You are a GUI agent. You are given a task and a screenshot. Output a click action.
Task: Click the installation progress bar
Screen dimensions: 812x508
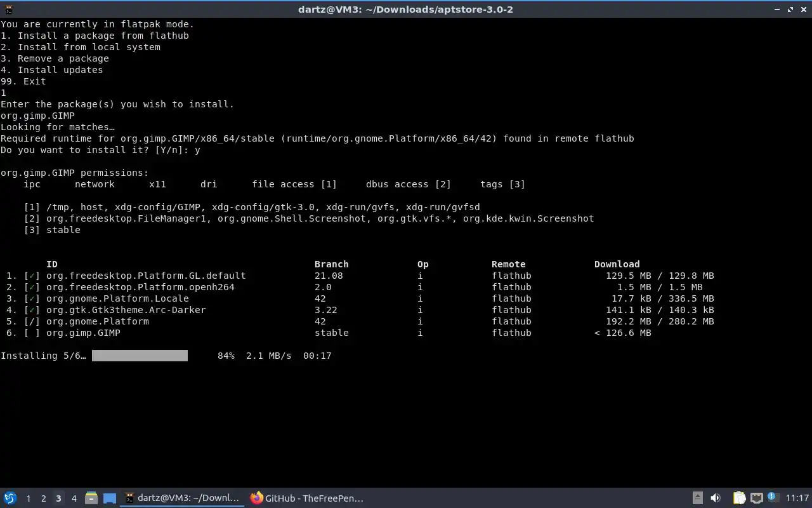[x=140, y=356]
